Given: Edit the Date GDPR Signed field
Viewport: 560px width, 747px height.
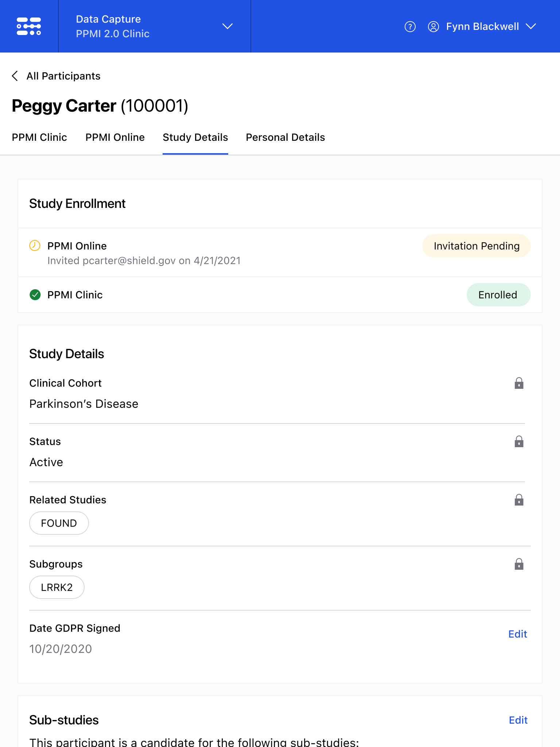Looking at the screenshot, I should (x=517, y=634).
